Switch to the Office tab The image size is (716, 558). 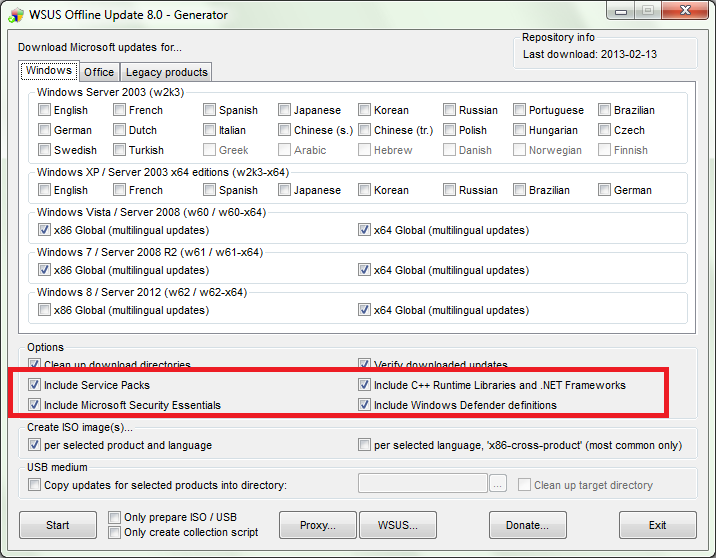[x=99, y=72]
